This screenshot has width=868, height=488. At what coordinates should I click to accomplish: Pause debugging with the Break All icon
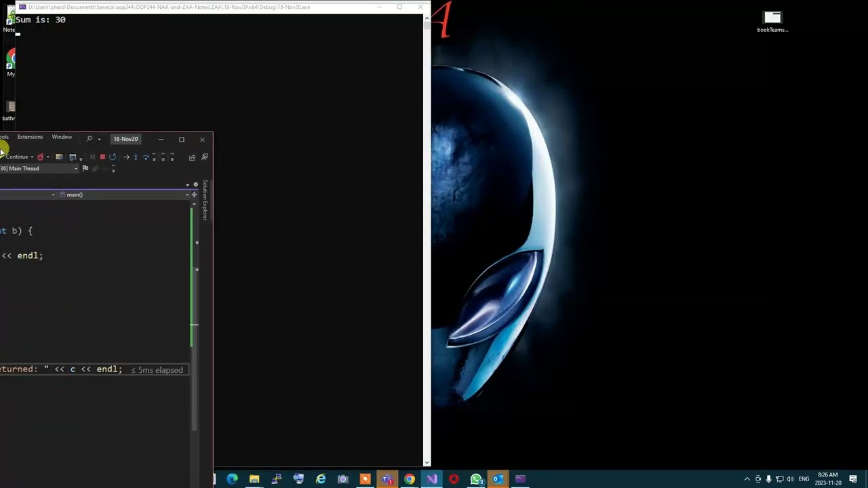(x=92, y=157)
